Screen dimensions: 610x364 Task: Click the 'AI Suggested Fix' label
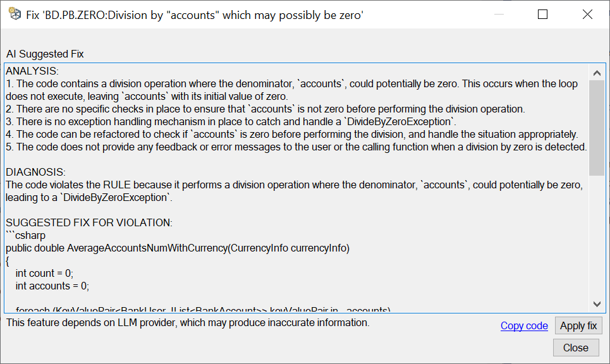tap(45, 54)
